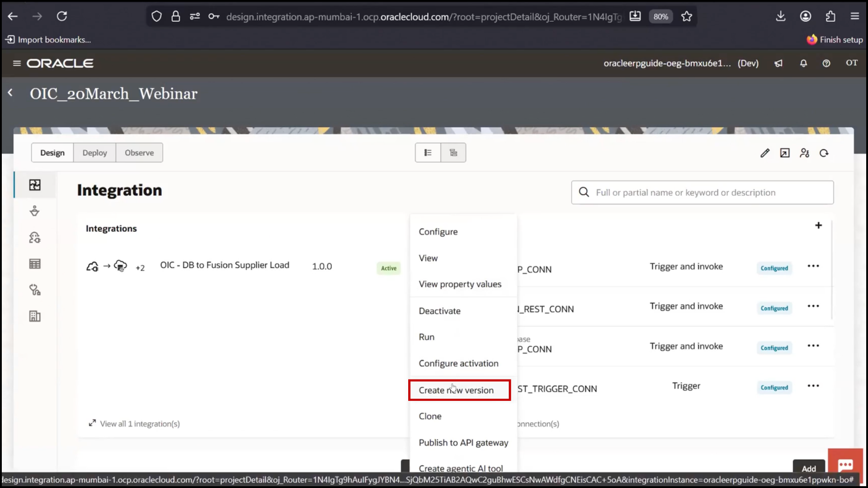Open the building sidebar section icon
Image resolution: width=868 pixels, height=488 pixels.
click(35, 316)
